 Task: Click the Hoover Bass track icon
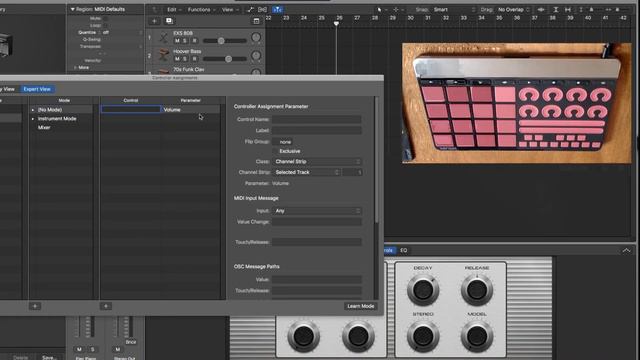pos(164,55)
